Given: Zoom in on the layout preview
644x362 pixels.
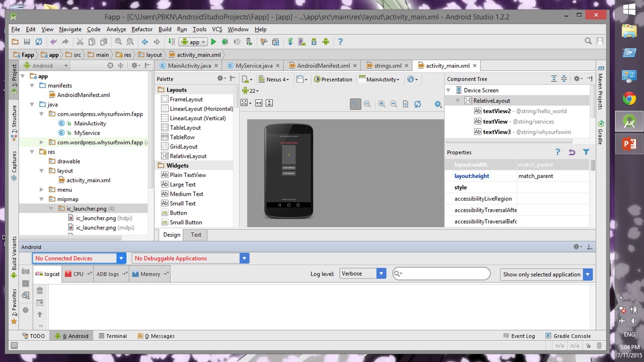Looking at the screenshot, I should click(382, 104).
